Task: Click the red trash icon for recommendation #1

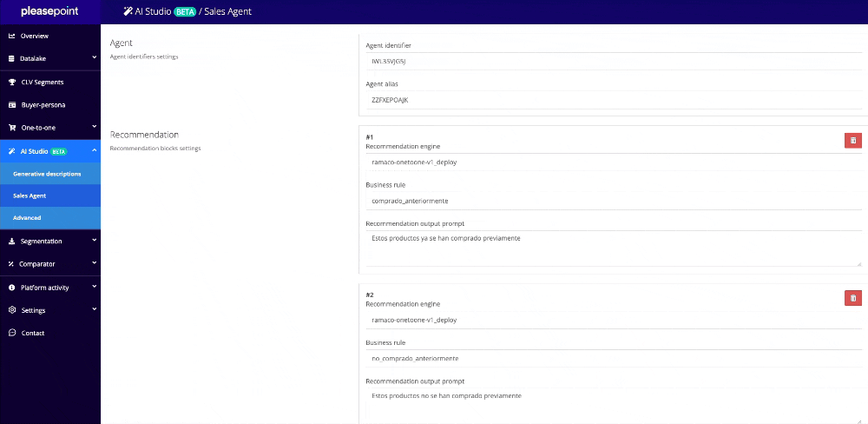Action: pos(852,141)
